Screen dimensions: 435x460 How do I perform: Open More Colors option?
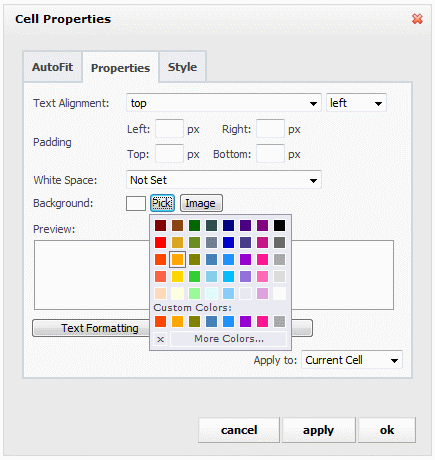pos(229,339)
